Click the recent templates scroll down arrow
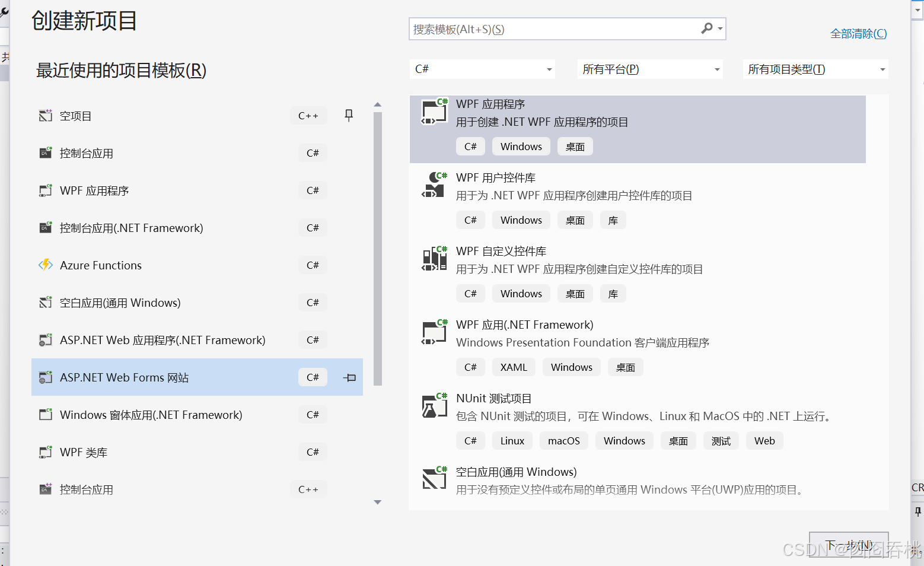 point(378,503)
